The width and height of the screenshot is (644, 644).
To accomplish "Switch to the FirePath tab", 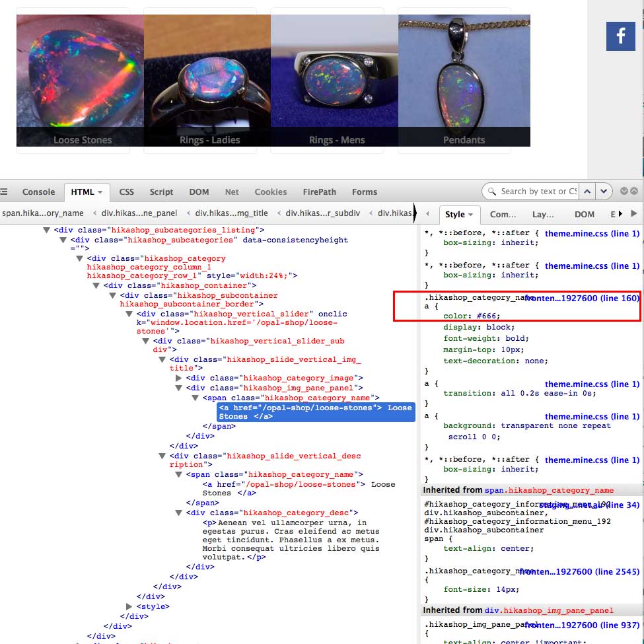I will (319, 192).
